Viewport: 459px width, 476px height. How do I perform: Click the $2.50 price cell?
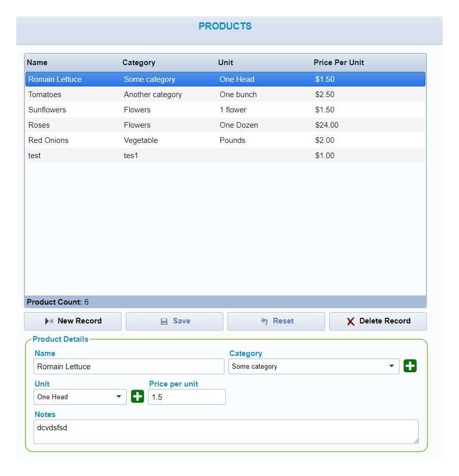pos(325,95)
